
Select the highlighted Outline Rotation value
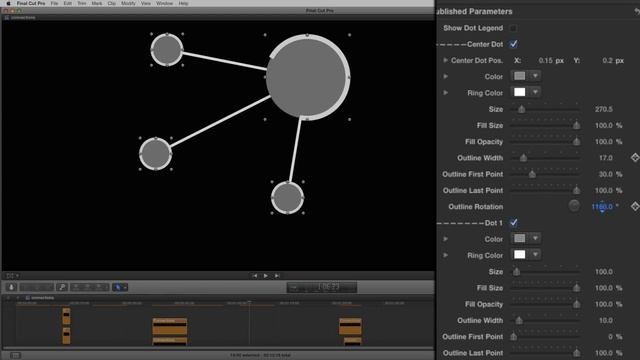click(x=602, y=207)
